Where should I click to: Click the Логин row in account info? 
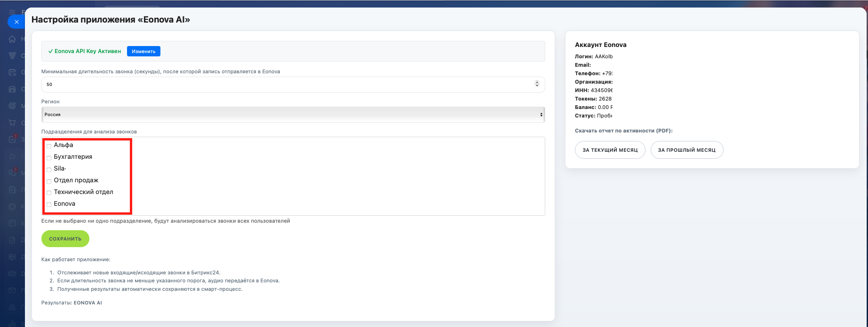[x=594, y=56]
